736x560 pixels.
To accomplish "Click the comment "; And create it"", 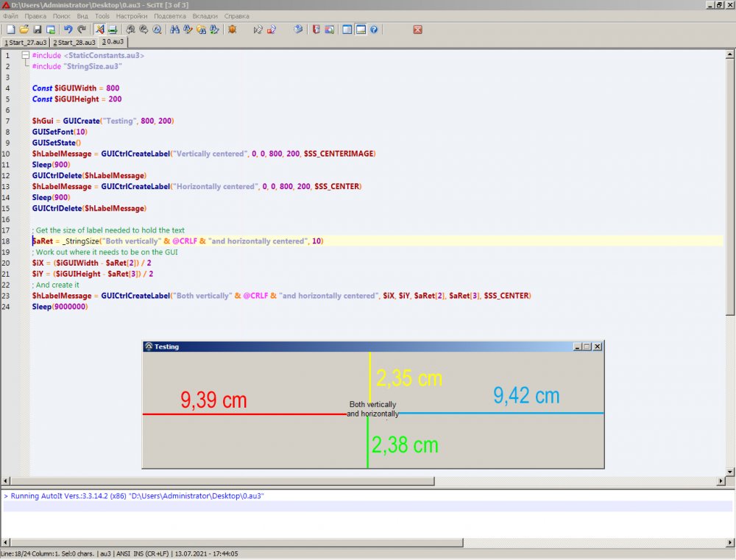I will 56,285.
